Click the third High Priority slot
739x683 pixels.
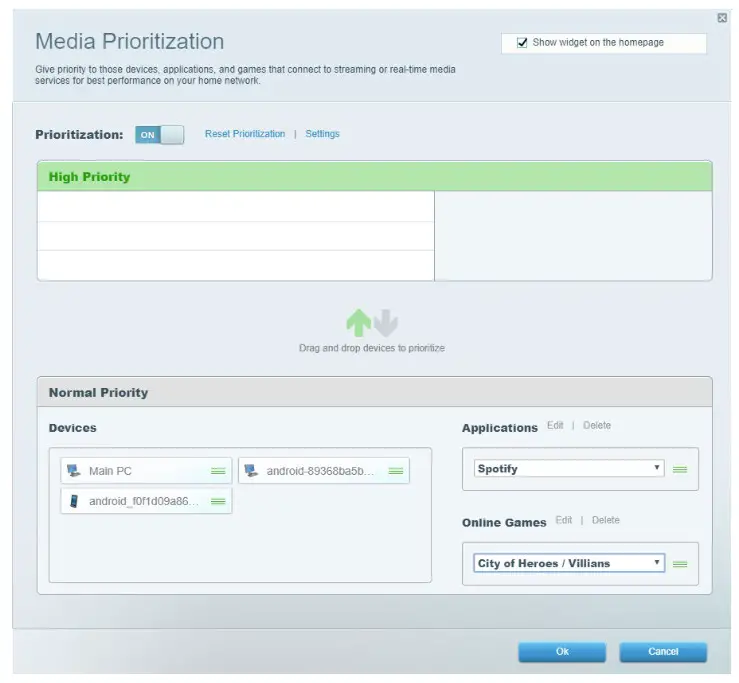click(236, 265)
